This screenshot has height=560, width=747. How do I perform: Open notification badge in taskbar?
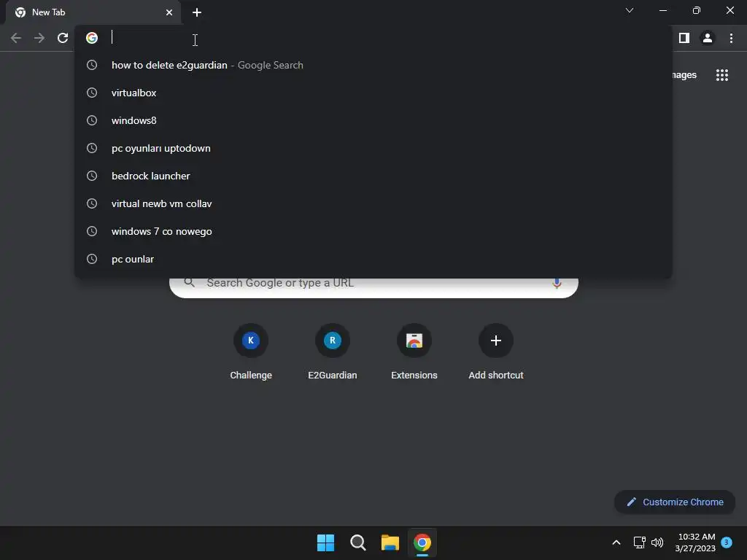point(727,542)
